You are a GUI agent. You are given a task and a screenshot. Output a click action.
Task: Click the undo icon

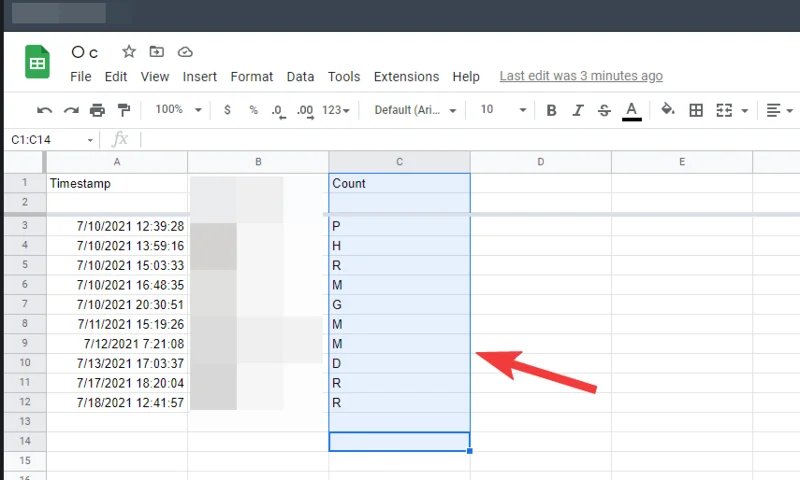pos(44,110)
